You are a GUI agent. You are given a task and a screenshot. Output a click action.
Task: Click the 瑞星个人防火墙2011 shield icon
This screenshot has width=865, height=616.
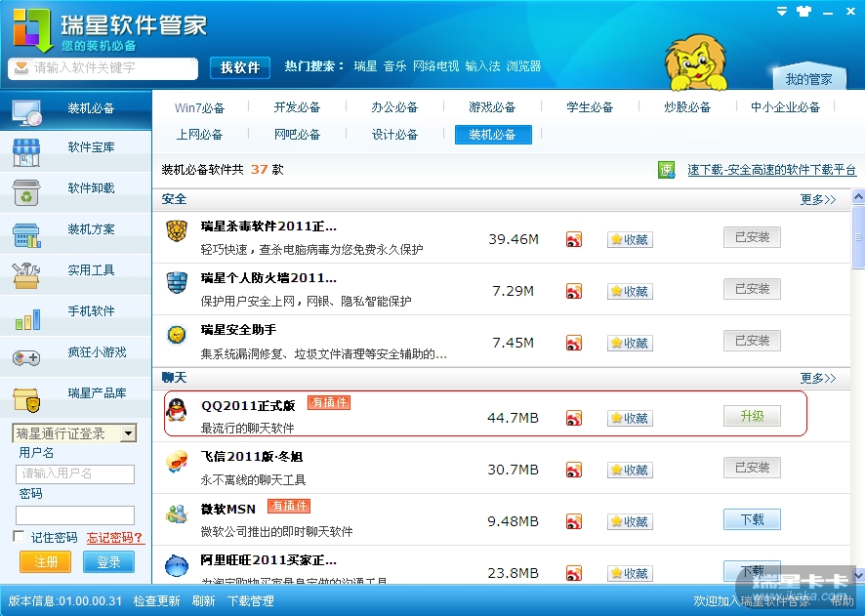(177, 282)
